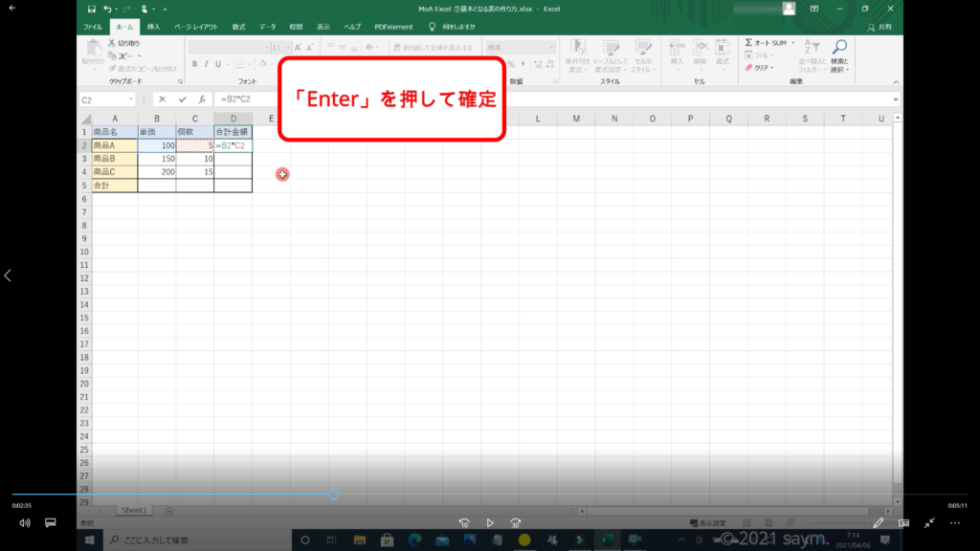The image size is (980, 551).
Task: Select the Sheet1 worksheet tab
Action: click(133, 511)
